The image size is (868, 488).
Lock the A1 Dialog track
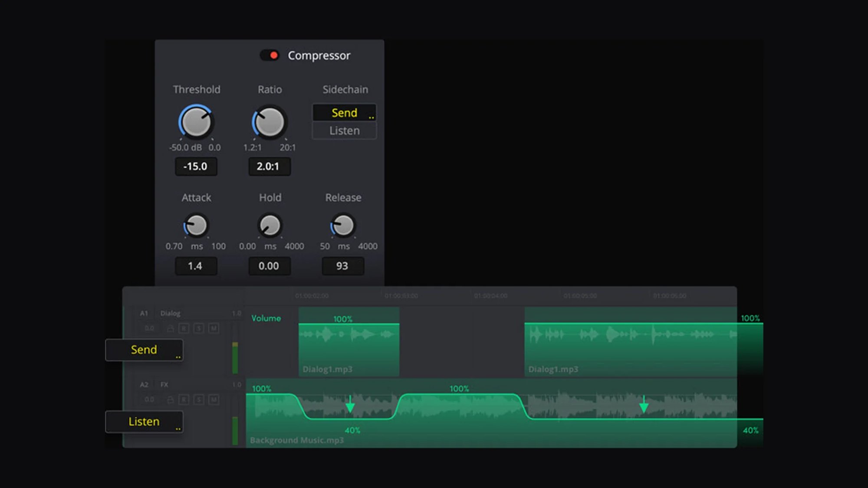pyautogui.click(x=171, y=328)
